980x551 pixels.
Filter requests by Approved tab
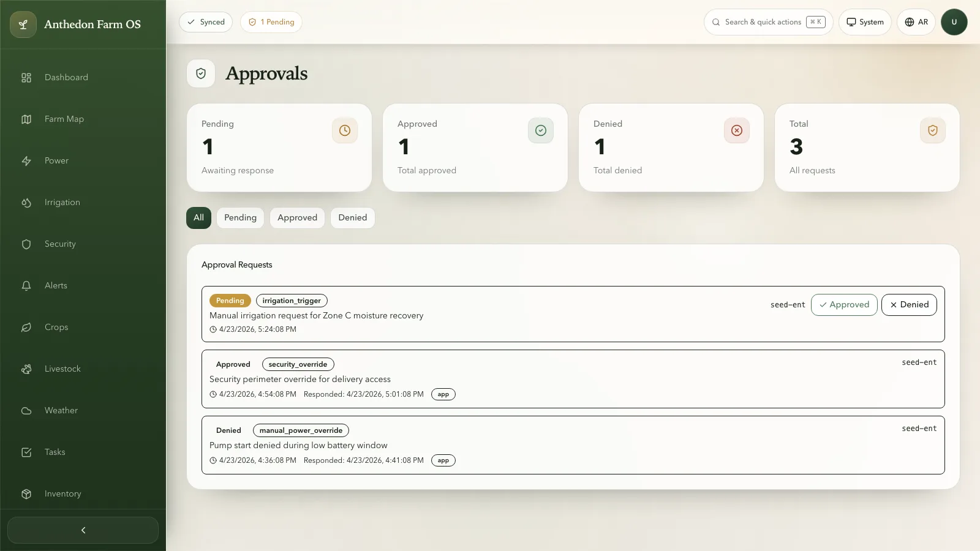[297, 218]
